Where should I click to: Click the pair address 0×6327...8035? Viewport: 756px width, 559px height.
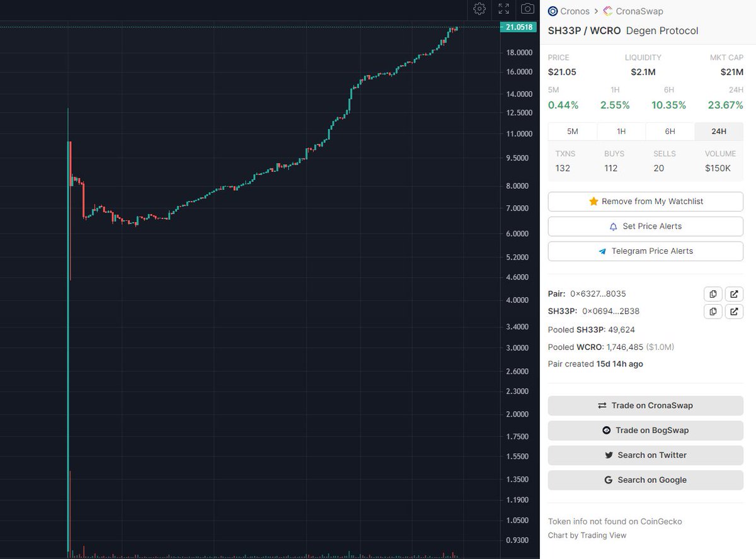598,294
